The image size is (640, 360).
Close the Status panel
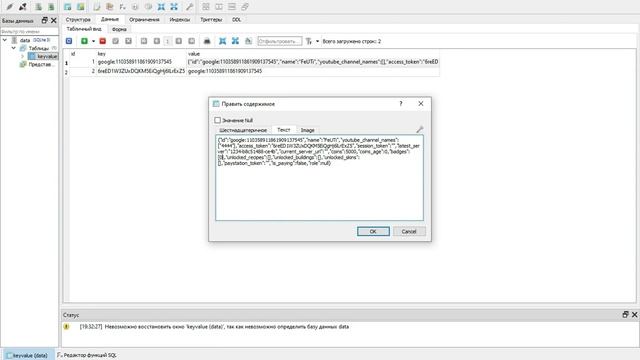coord(634,314)
